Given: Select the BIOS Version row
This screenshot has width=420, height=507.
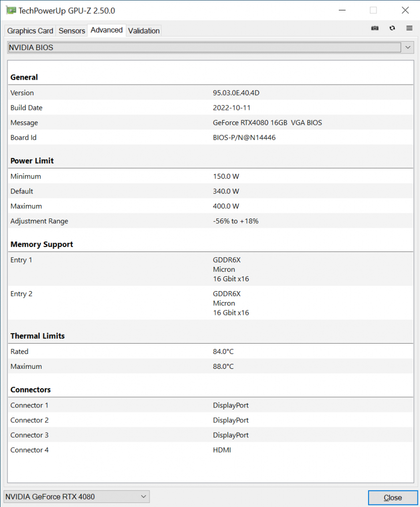Looking at the screenshot, I should pos(210,93).
